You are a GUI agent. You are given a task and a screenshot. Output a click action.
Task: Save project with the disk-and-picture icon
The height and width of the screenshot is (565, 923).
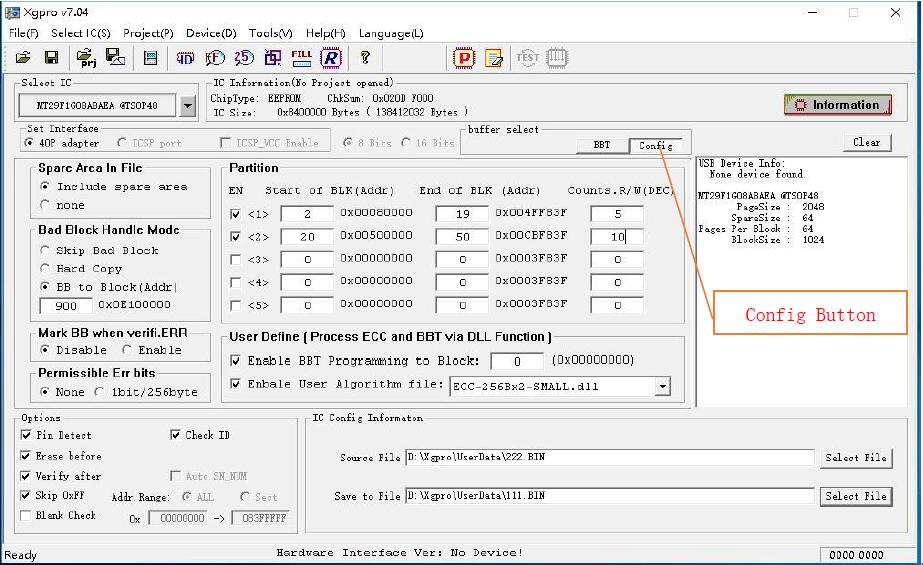pyautogui.click(x=115, y=57)
